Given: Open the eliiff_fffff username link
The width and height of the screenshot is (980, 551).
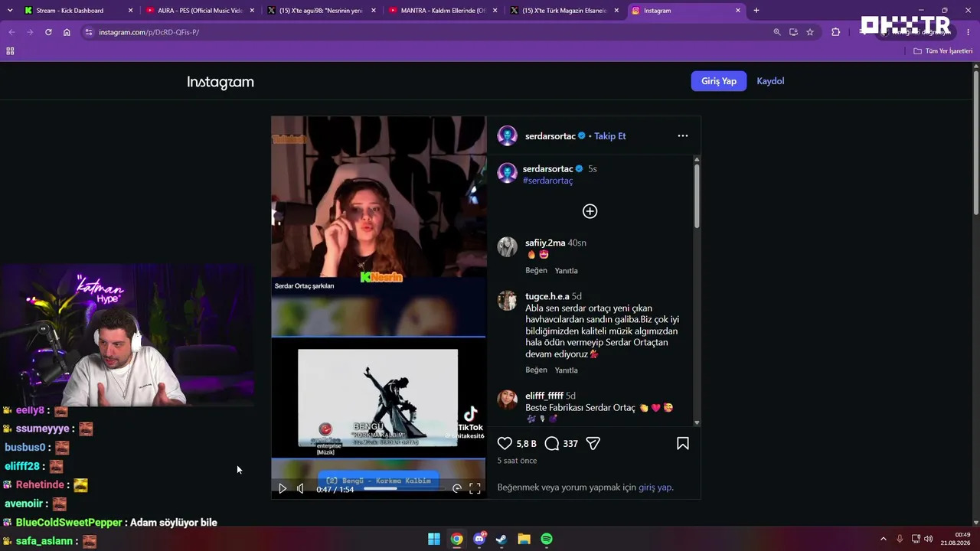Looking at the screenshot, I should 544,396.
